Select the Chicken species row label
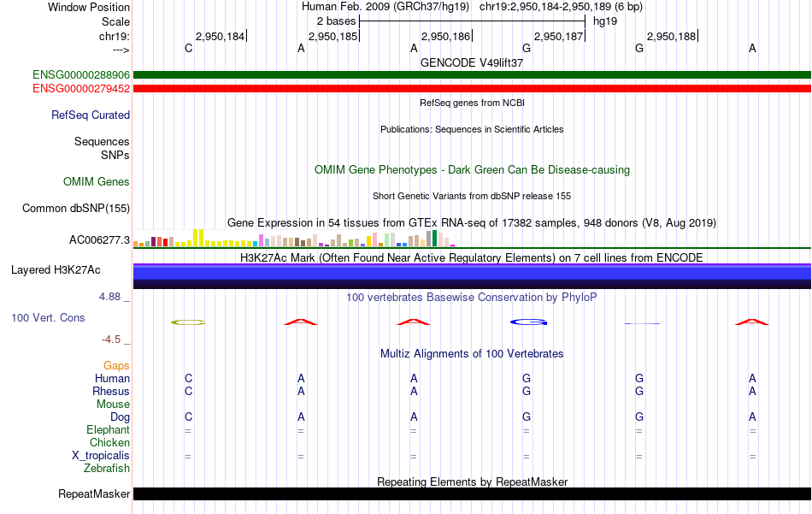 point(109,442)
